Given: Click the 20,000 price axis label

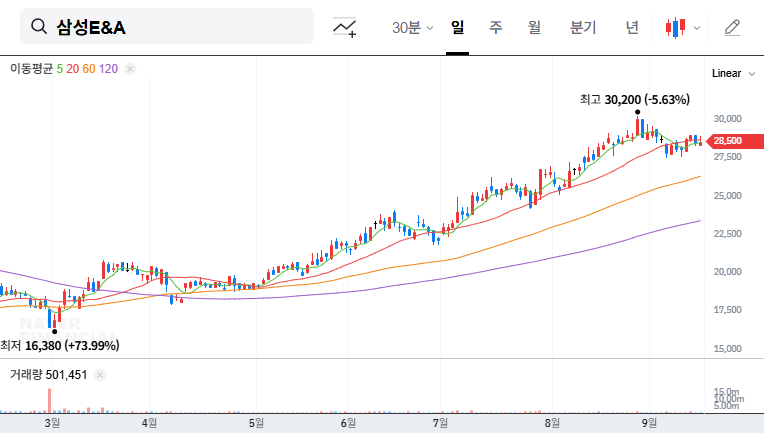Looking at the screenshot, I should (x=727, y=272).
